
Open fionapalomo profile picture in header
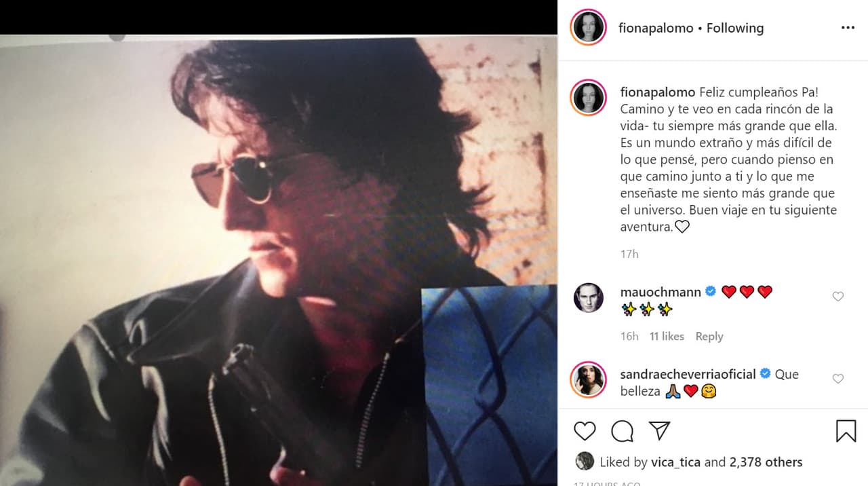pyautogui.click(x=588, y=28)
